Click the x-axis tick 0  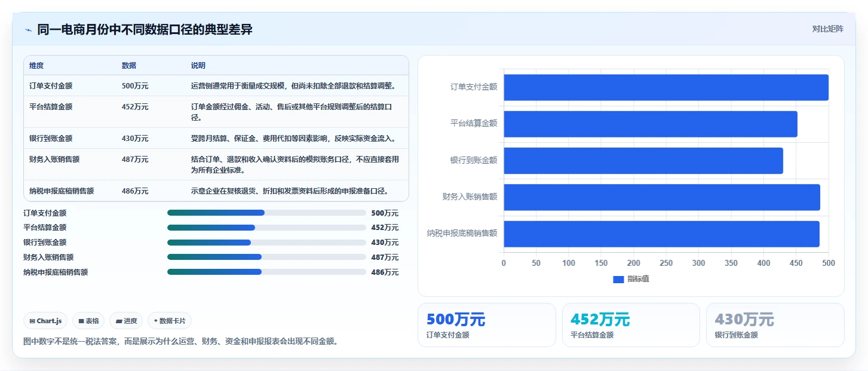[504, 263]
